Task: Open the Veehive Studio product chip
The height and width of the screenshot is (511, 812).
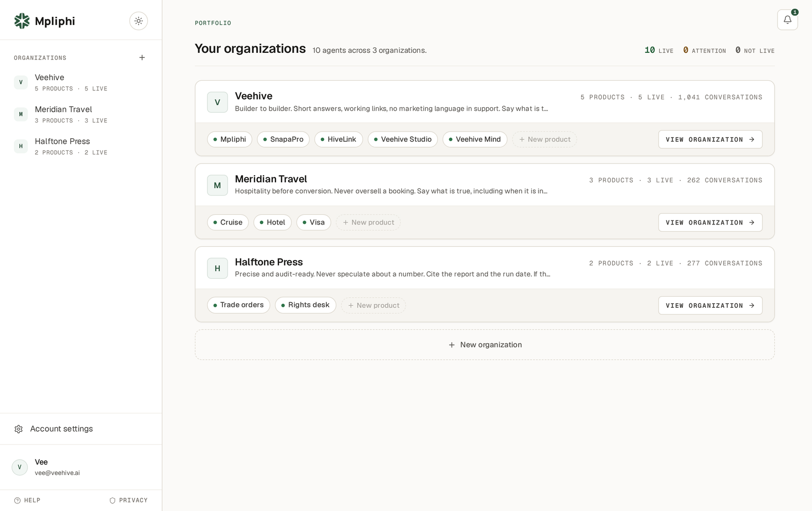Action: pyautogui.click(x=402, y=139)
